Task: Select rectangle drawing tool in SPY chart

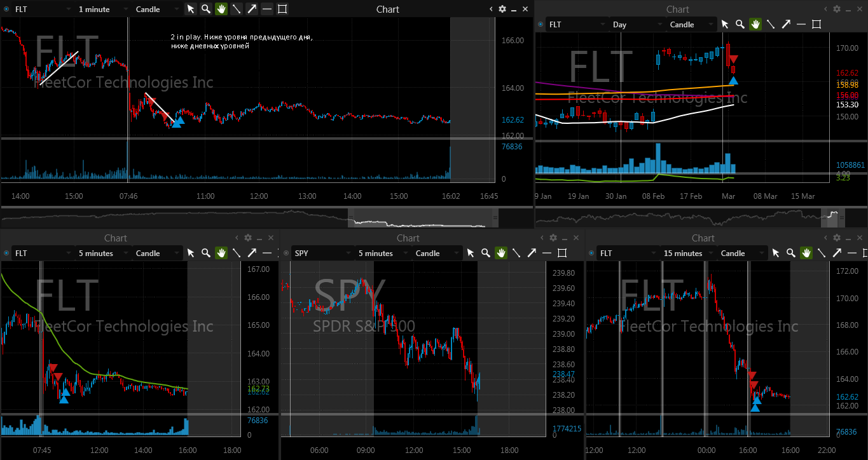Action: point(562,253)
